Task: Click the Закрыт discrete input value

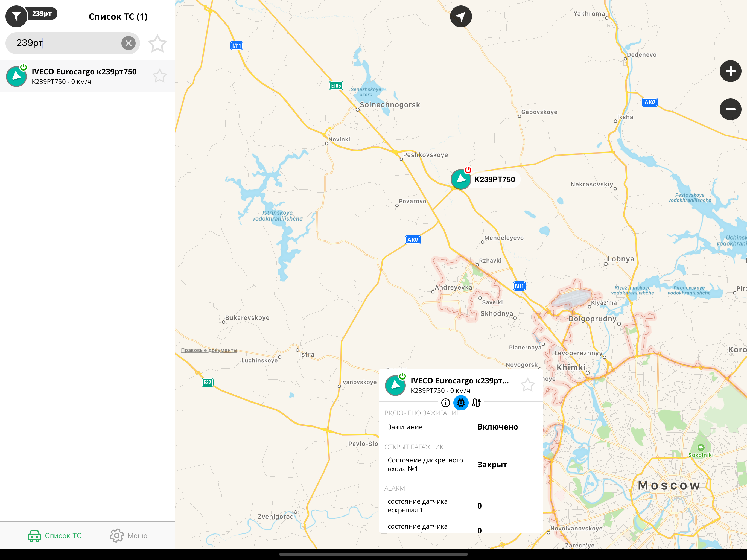Action: pyautogui.click(x=492, y=465)
